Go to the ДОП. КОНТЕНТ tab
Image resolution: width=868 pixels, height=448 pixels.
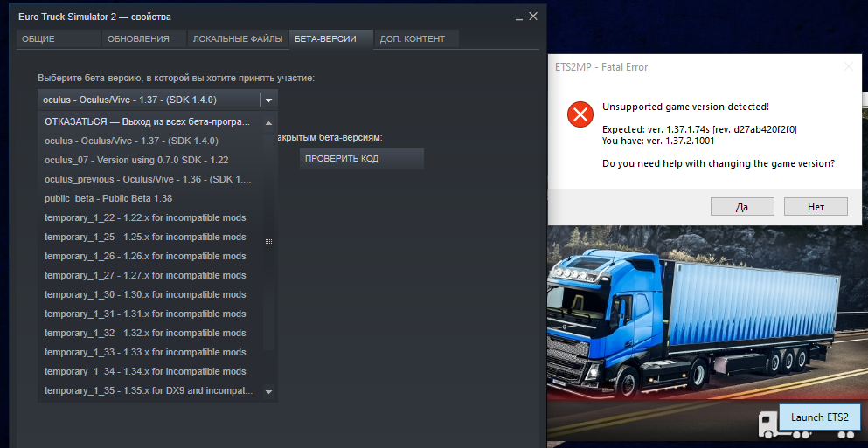[x=416, y=39]
